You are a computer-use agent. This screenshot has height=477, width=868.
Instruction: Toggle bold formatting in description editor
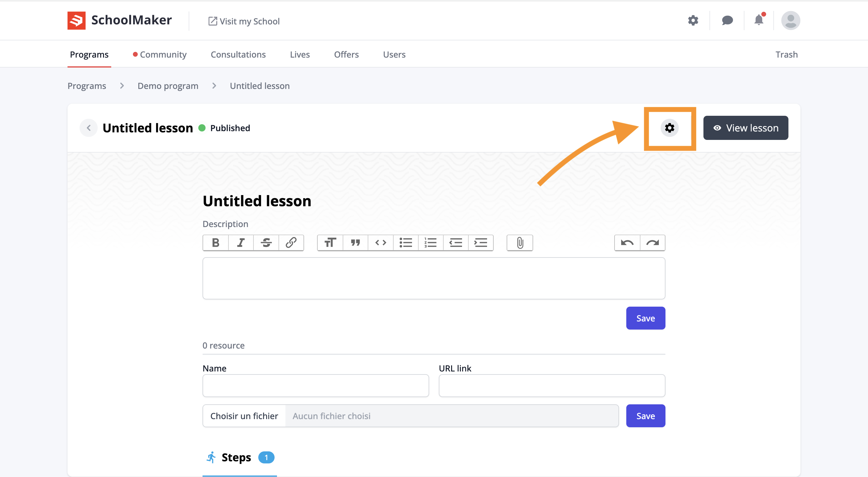pos(216,243)
